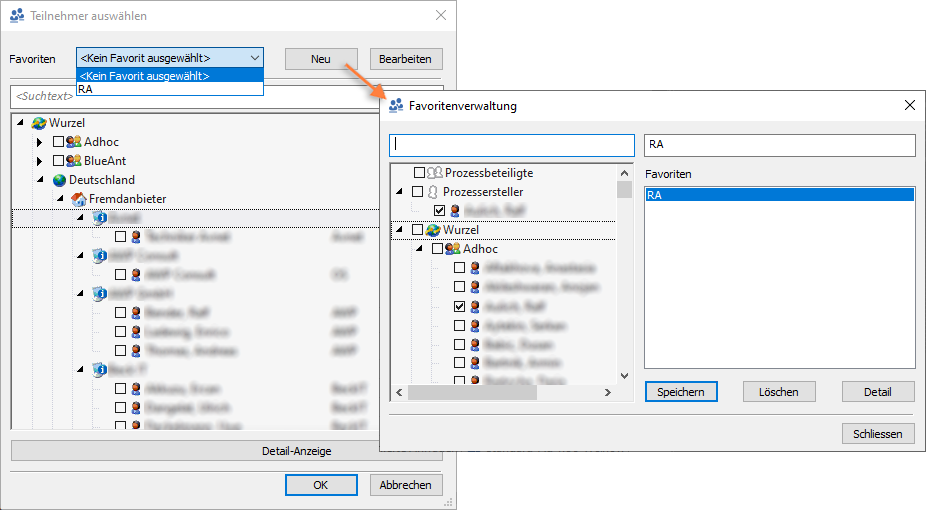This screenshot has height=510, width=926.
Task: Click the Favoritenverwaltung title bar icon
Action: [396, 106]
